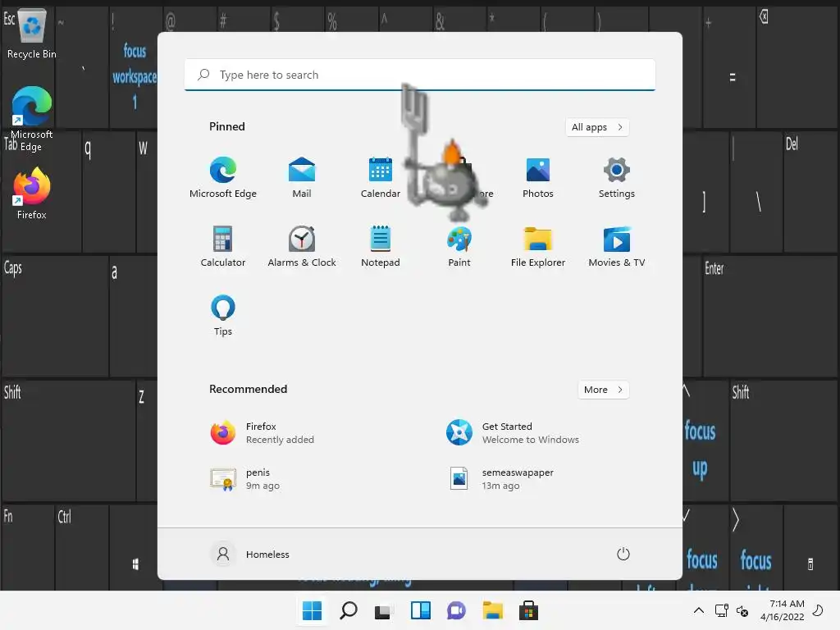Select the Recycle Bin desktop icon
840x630 pixels.
click(32, 34)
